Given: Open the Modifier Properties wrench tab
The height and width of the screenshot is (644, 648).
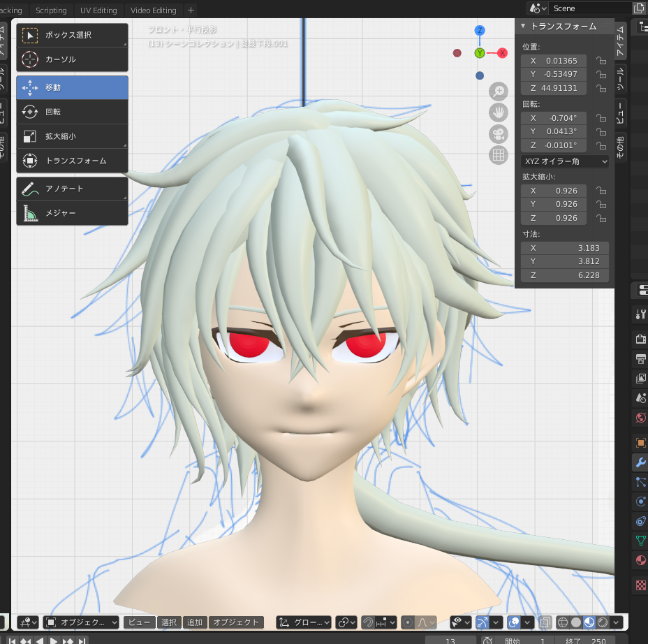Looking at the screenshot, I should tap(640, 462).
